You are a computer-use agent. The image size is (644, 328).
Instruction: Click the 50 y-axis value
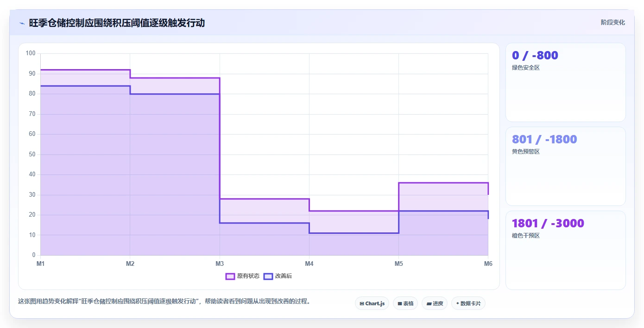pyautogui.click(x=32, y=154)
